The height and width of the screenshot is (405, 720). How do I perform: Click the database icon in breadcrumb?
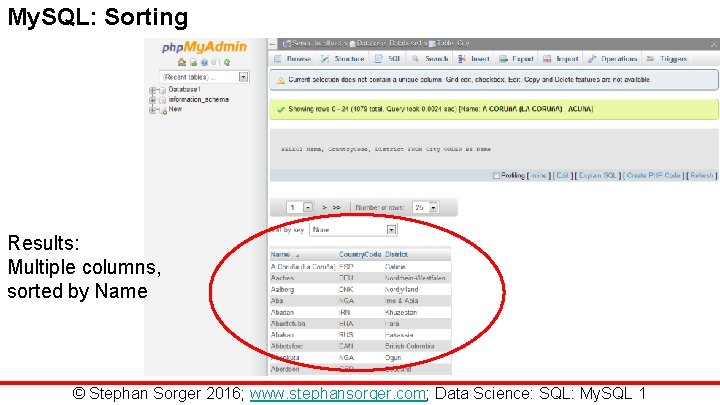click(x=352, y=44)
